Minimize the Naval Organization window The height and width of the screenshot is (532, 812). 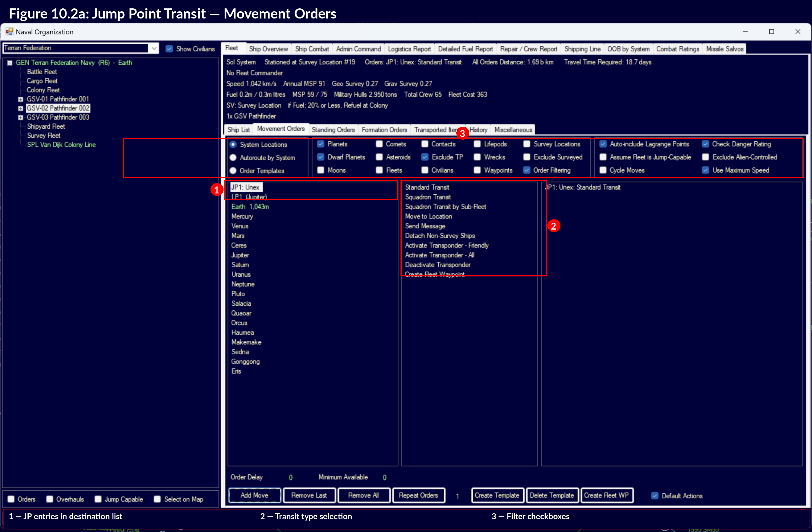click(x=745, y=32)
